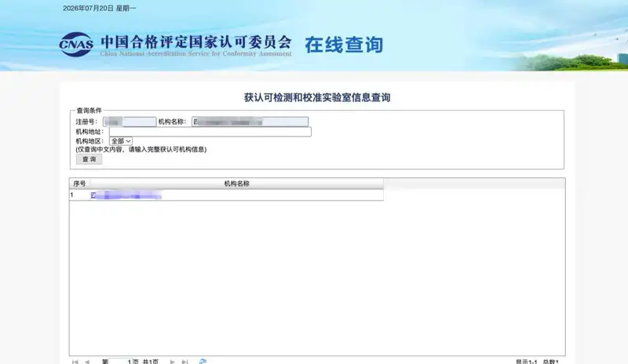Screen dimensions: 628x364
Task: Click the 序号 column header
Action: tap(79, 184)
